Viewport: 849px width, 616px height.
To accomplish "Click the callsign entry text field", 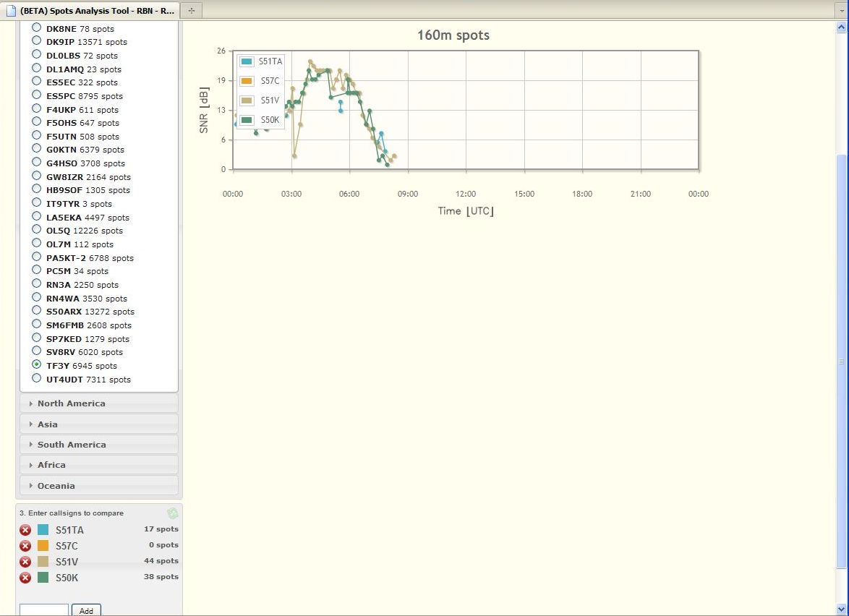I will coord(43,610).
